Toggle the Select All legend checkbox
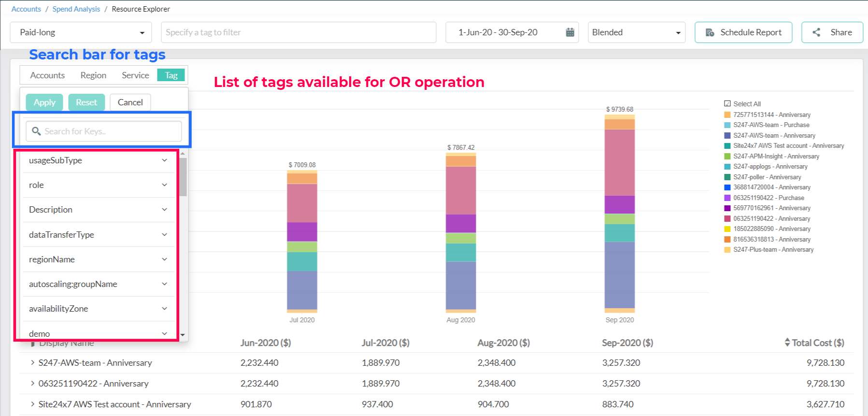Screen dimensions: 868x416 [x=727, y=104]
